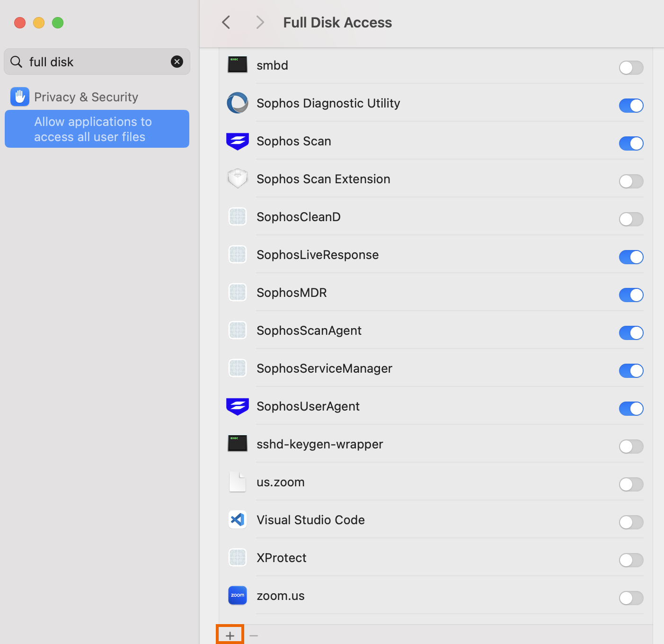Select Allow applications to access all user files
This screenshot has height=644, width=664.
tap(97, 129)
